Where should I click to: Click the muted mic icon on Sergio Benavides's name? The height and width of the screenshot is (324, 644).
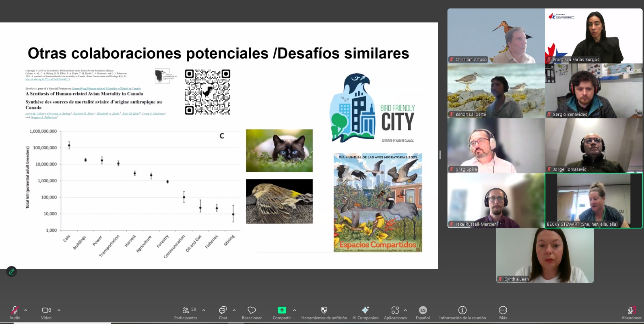pyautogui.click(x=549, y=114)
